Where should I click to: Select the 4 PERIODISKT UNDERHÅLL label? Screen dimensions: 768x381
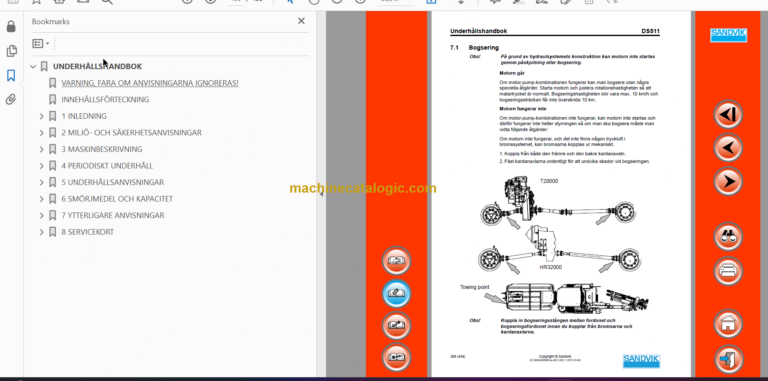[107, 166]
